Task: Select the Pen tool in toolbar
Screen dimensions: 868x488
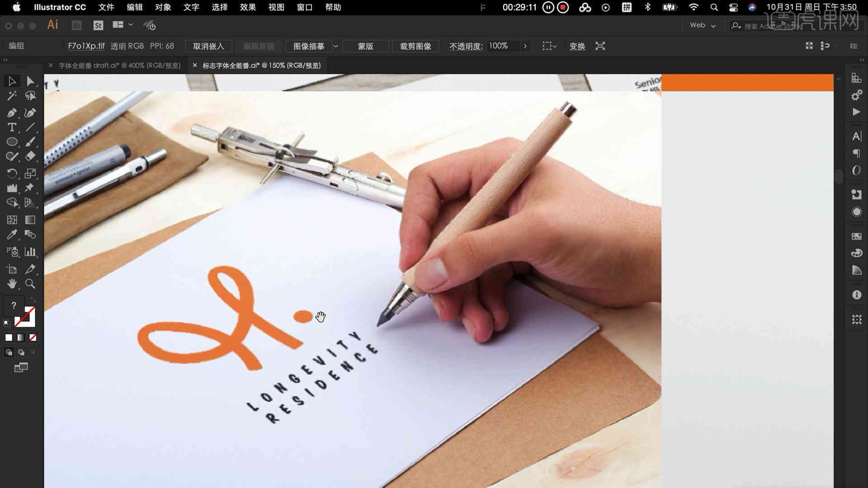Action: (x=11, y=112)
